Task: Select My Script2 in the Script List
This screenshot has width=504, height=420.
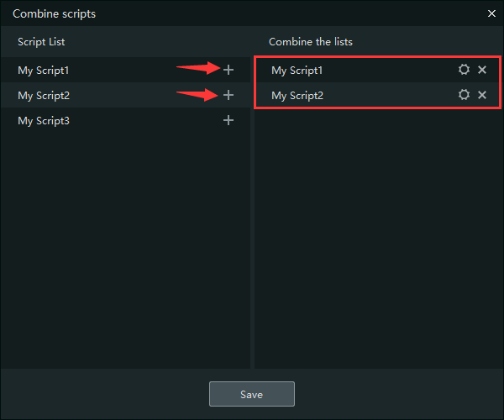Action: tap(44, 96)
